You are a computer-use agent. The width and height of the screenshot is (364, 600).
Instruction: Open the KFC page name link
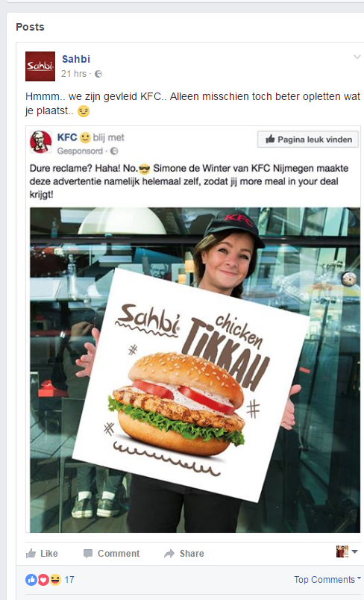click(x=67, y=137)
